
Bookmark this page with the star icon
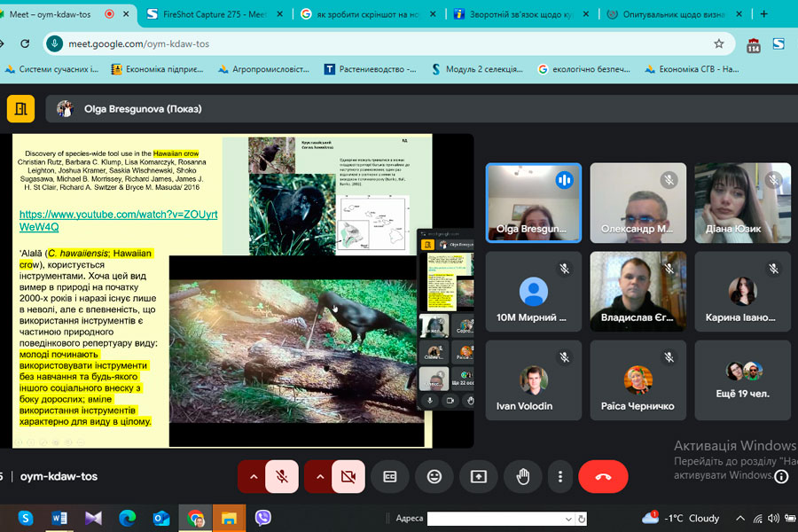click(718, 43)
